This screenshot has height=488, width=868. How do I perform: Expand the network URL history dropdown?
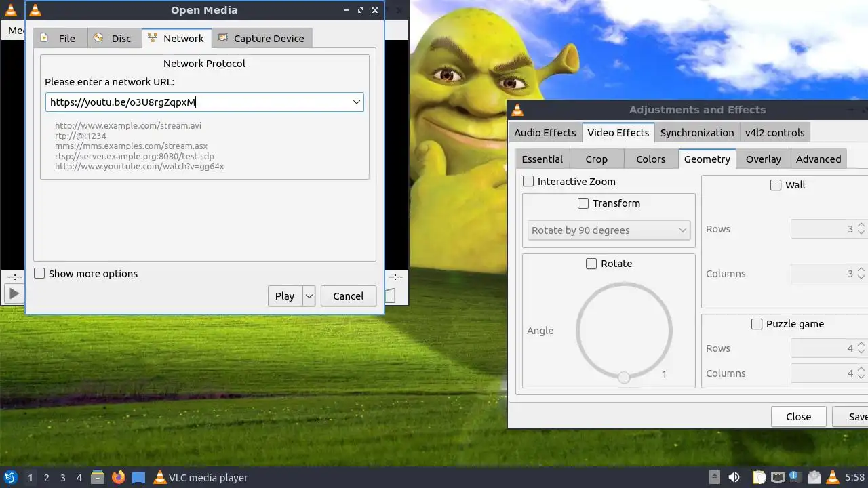(356, 102)
